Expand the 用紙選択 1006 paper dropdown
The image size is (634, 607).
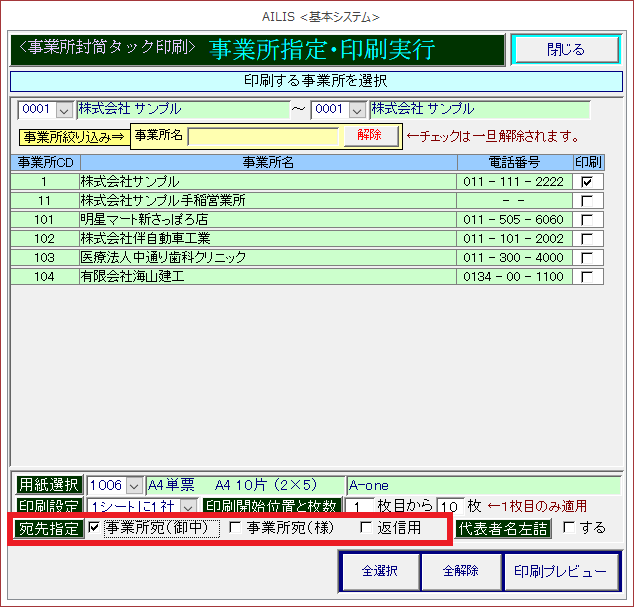click(x=138, y=485)
